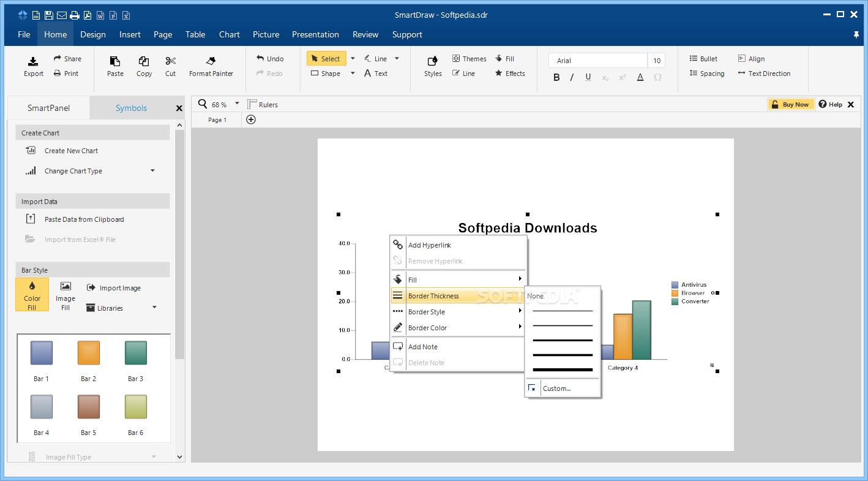Apply subscript formatting
Image resolution: width=868 pixels, height=481 pixels.
tap(605, 77)
